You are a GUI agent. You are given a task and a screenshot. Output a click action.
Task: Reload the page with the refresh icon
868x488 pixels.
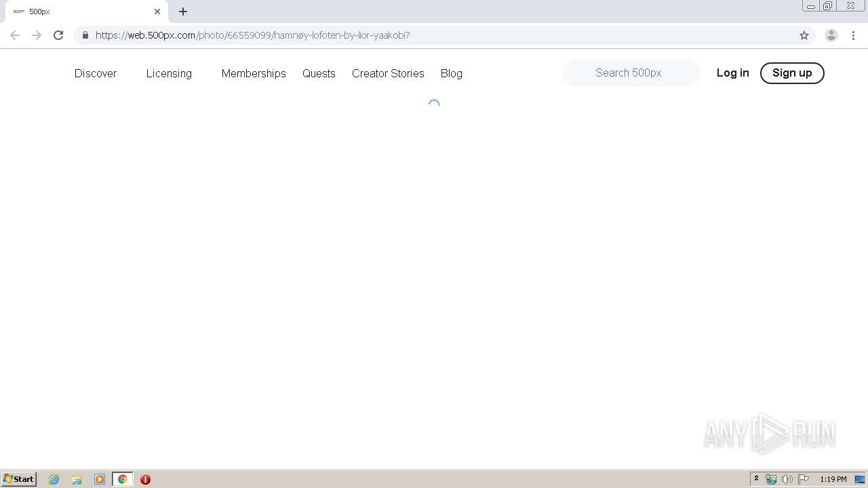pos(58,35)
